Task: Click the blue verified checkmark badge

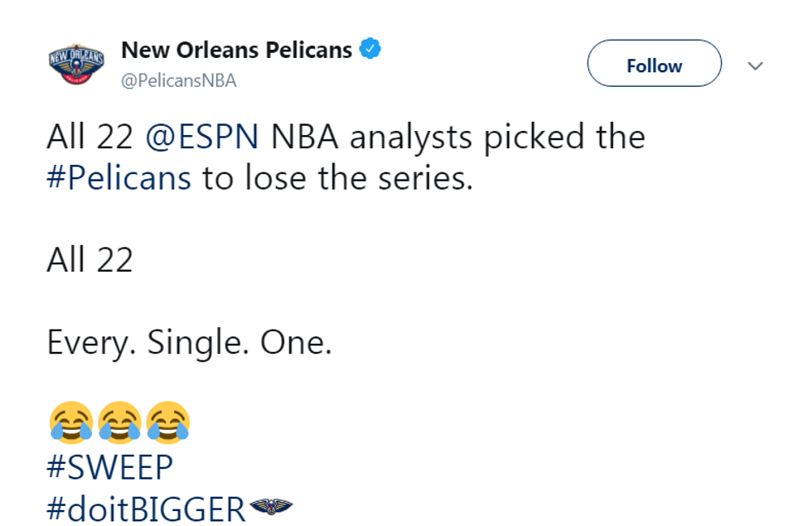Action: [369, 50]
